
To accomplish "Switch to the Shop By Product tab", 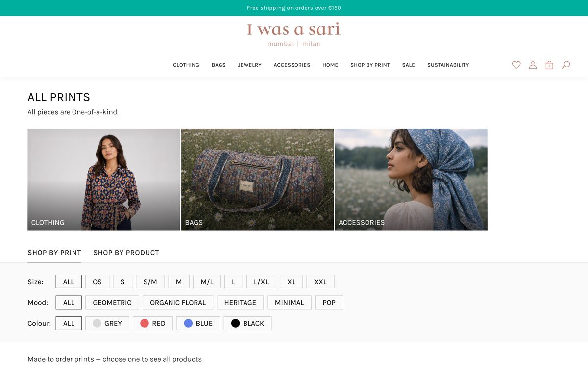I will (126, 253).
